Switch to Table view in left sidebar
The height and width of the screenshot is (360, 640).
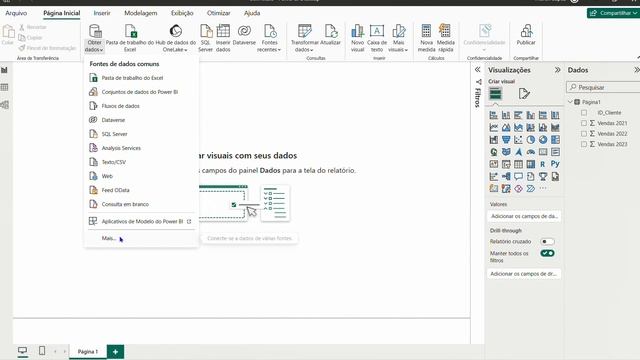click(4, 87)
